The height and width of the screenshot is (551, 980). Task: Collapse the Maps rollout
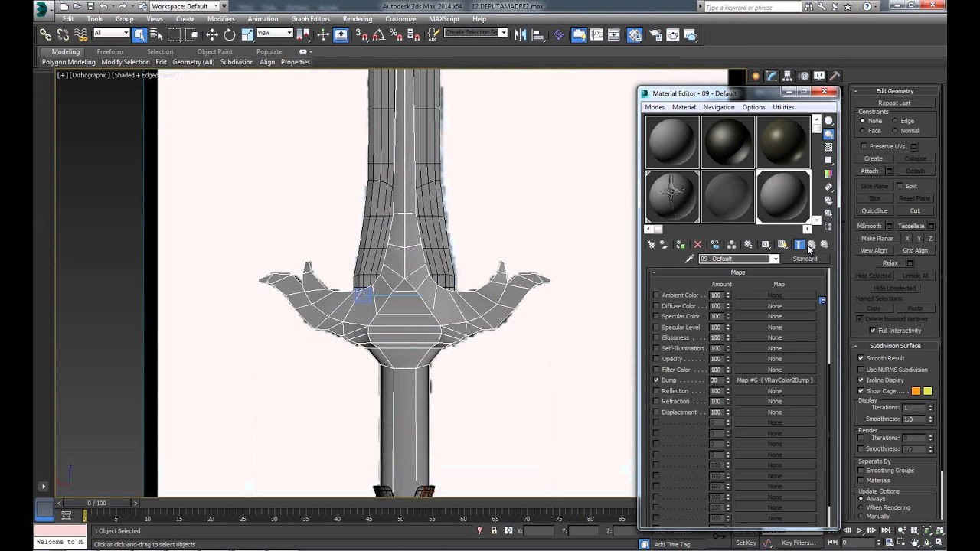tap(737, 272)
